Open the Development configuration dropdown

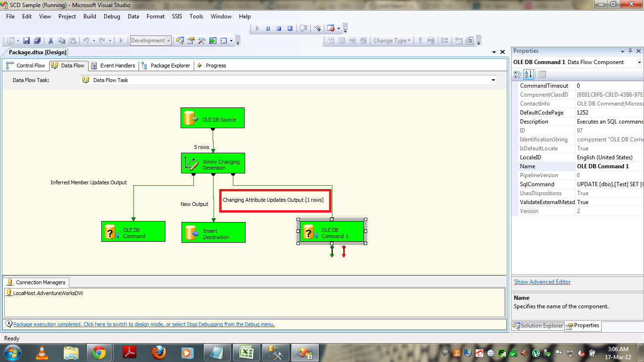click(x=150, y=41)
